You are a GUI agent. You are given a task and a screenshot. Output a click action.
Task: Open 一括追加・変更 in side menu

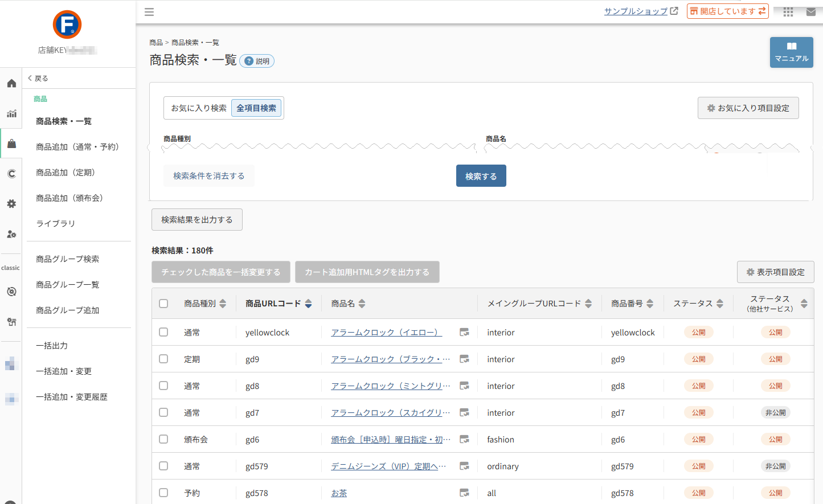[x=64, y=371]
